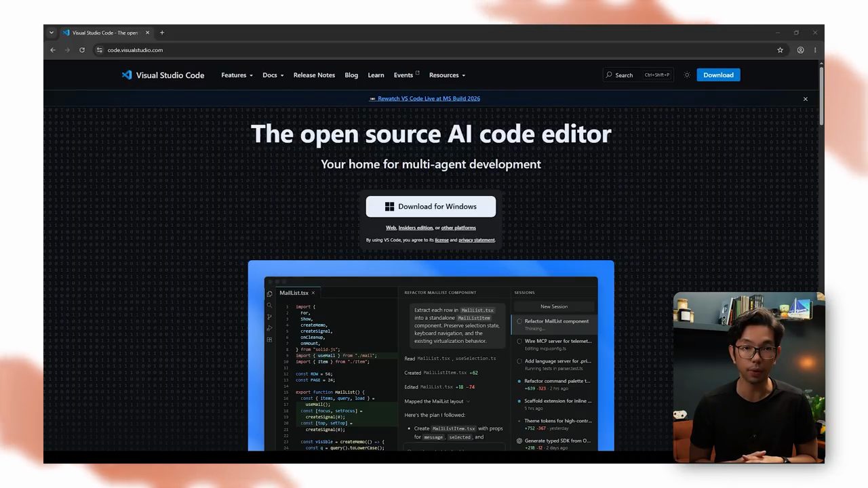Reload the current page
The height and width of the screenshot is (488, 868).
(x=82, y=50)
